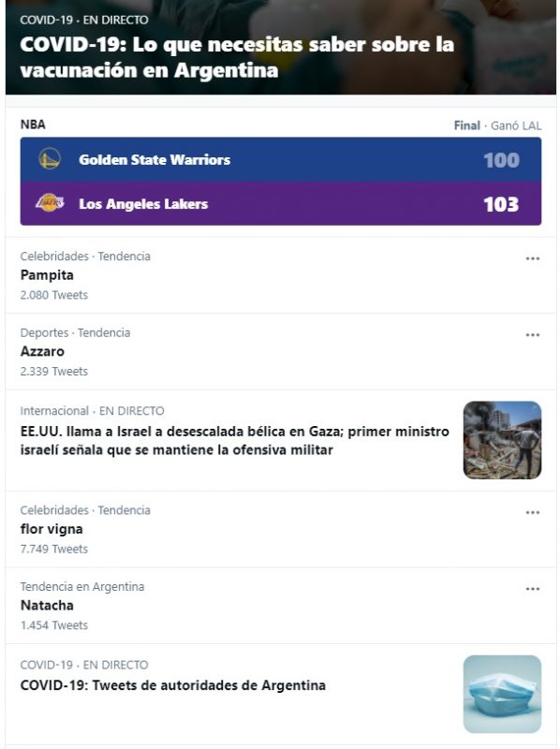Open the face mask thumbnail image
This screenshot has height=749, width=560.
(502, 694)
